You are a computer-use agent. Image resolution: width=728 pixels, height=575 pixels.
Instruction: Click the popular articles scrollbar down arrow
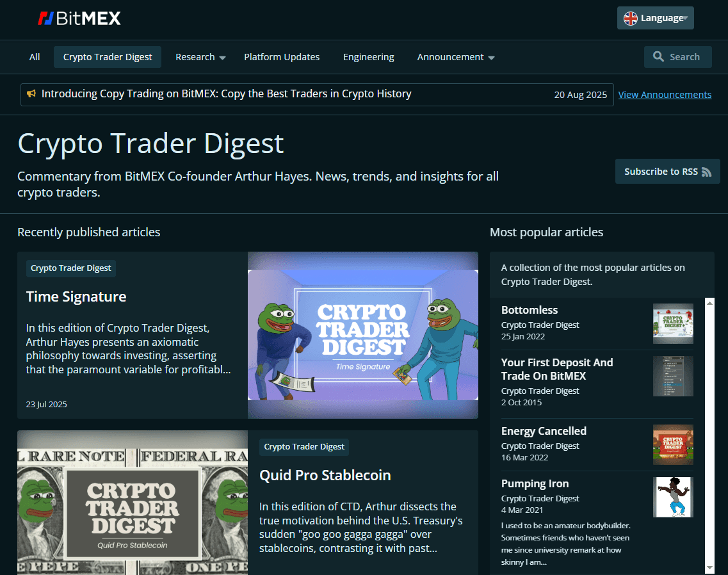(x=709, y=567)
